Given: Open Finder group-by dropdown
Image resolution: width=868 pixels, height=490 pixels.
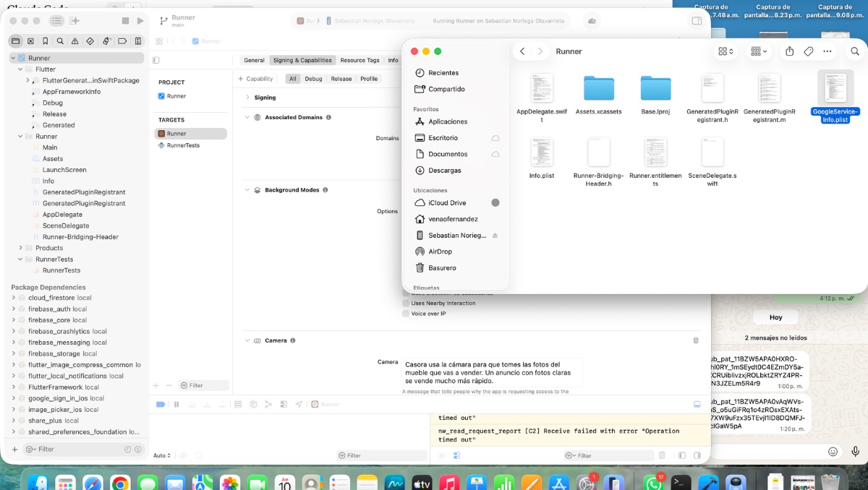Looking at the screenshot, I should tap(759, 51).
